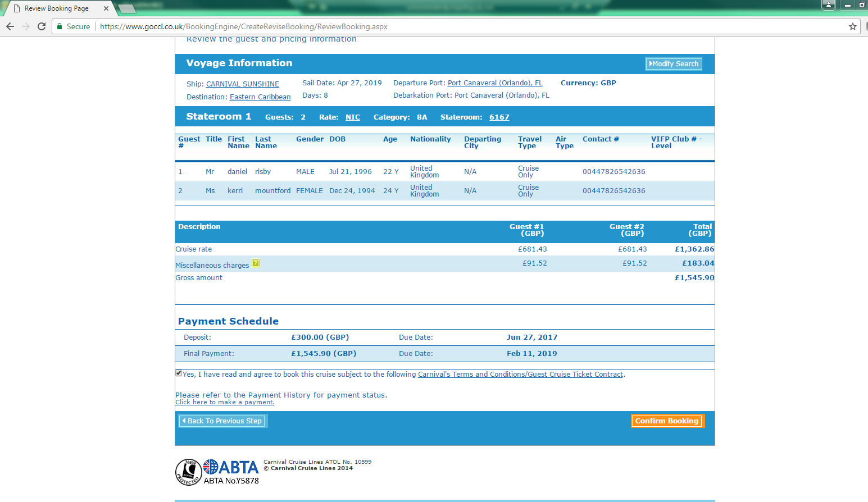
Task: Click the MALE gender cell
Action: click(305, 172)
